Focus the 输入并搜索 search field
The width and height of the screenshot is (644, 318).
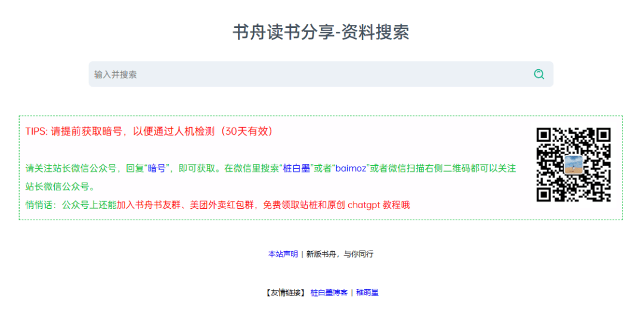click(310, 75)
